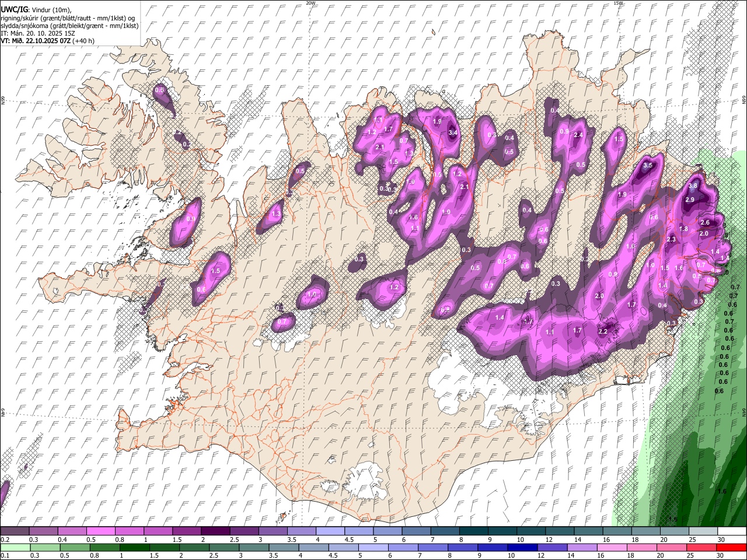Click the 'IT: Mán. 20. 10. 2025 15Z' line
Viewport: 747px width, 560px height.
tap(37, 33)
